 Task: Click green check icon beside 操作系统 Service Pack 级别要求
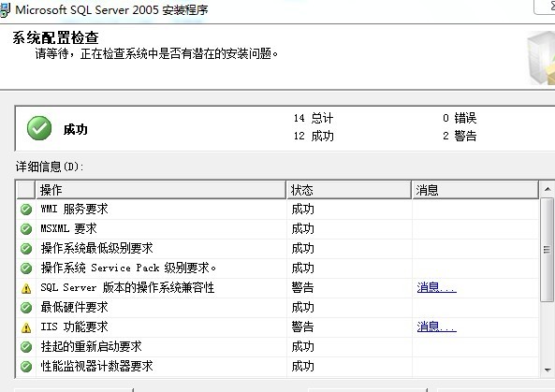[x=26, y=269]
